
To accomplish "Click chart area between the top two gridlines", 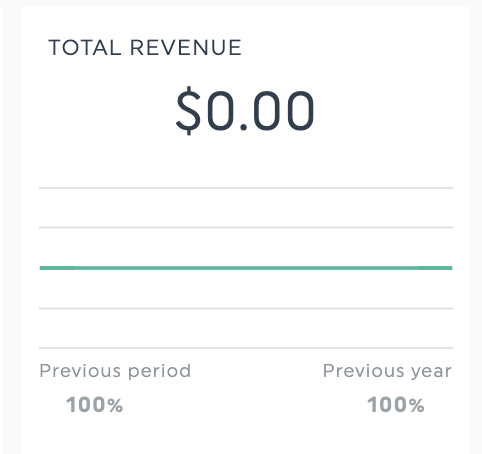I will click(x=246, y=208).
